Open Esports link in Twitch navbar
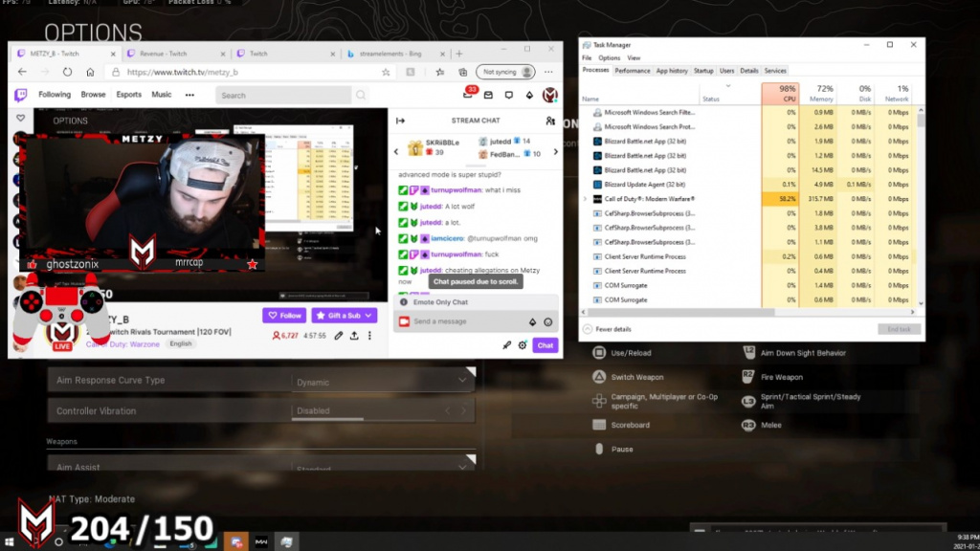The height and width of the screenshot is (551, 980). tap(129, 95)
